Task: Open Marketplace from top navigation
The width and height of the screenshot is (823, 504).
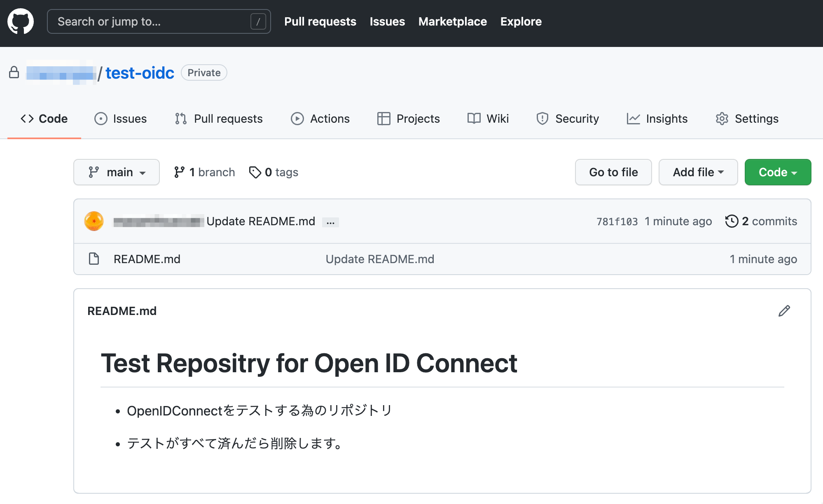Action: pyautogui.click(x=453, y=21)
